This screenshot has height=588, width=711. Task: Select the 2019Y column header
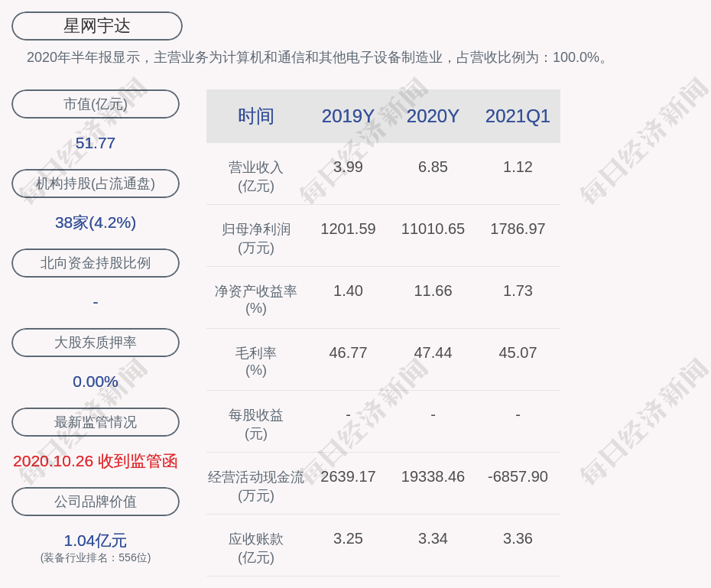(x=348, y=116)
